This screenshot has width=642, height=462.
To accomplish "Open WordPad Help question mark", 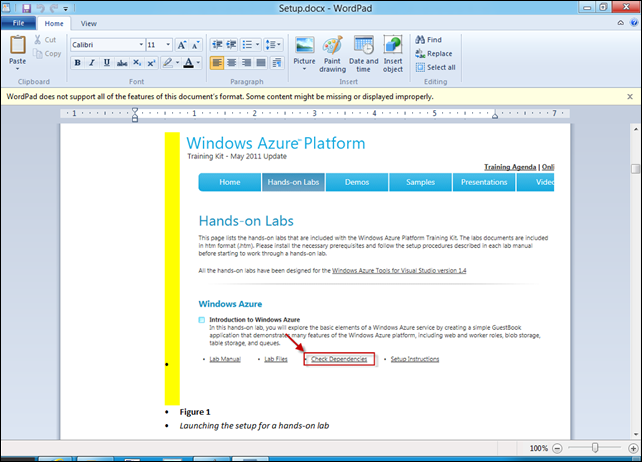I will coord(635,23).
